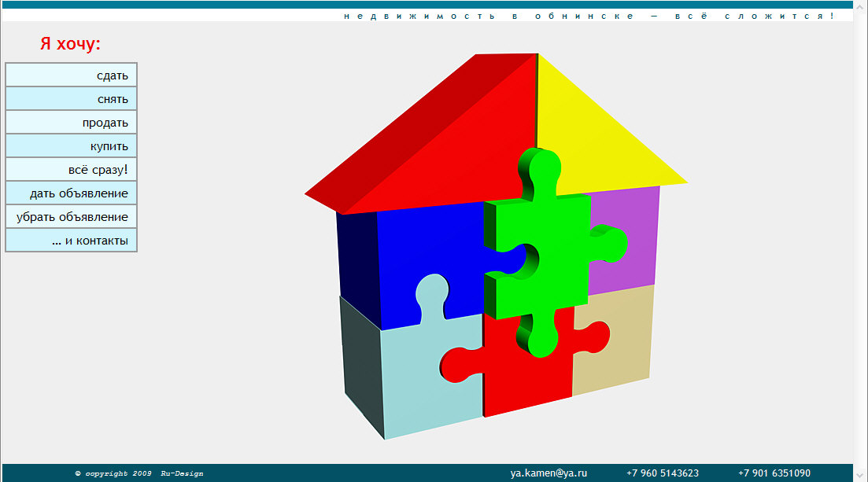Open the 'всё сразу!' menu item
868x482 pixels.
click(x=71, y=170)
